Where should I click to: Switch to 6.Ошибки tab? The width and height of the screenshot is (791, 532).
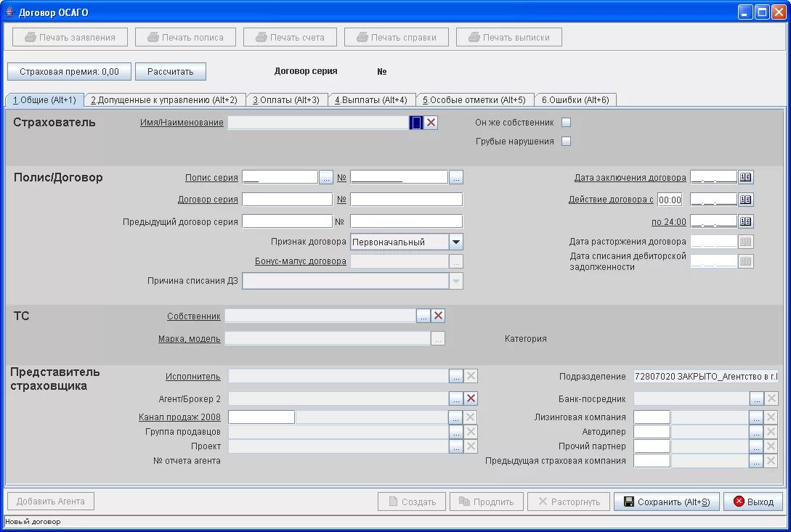coord(575,100)
